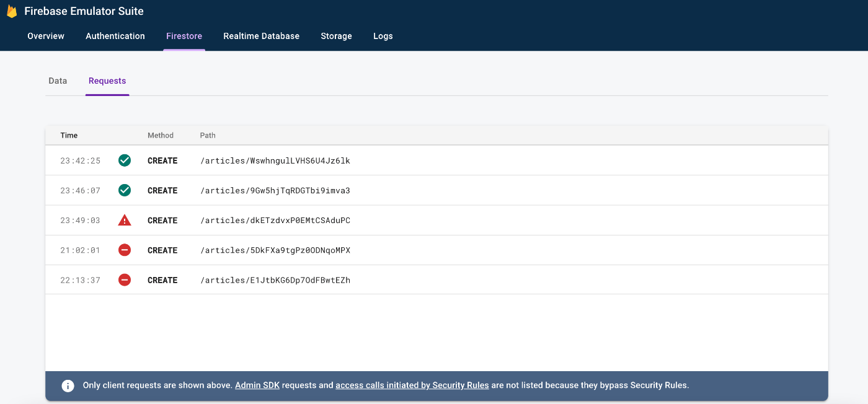Click Firebase Emulator Suite title
Screen dimensions: 868x404
[x=84, y=11]
